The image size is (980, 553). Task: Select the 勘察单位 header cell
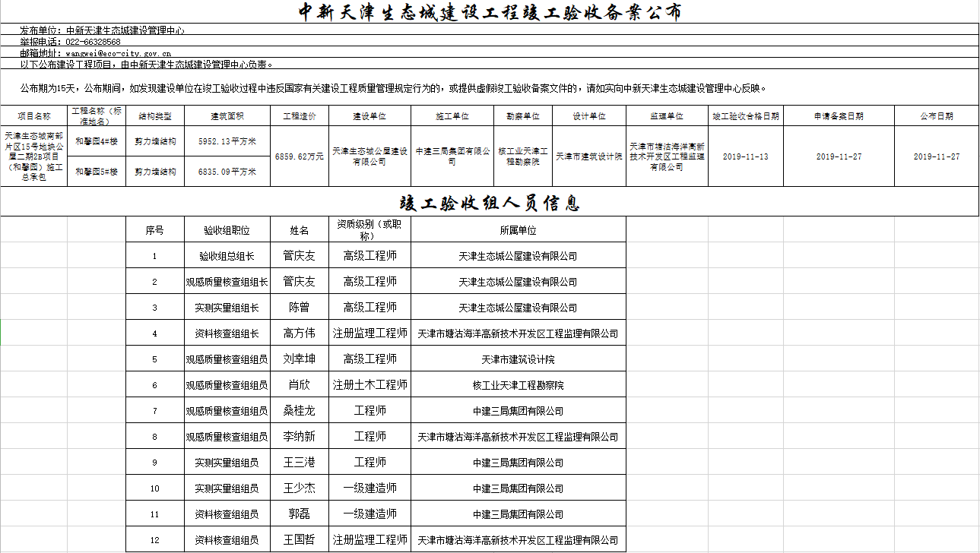(x=523, y=116)
